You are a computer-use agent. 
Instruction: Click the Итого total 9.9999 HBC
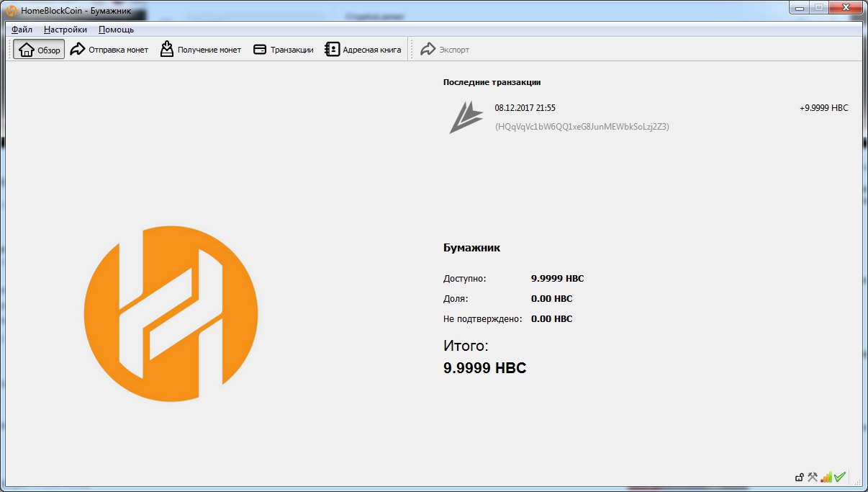(485, 368)
